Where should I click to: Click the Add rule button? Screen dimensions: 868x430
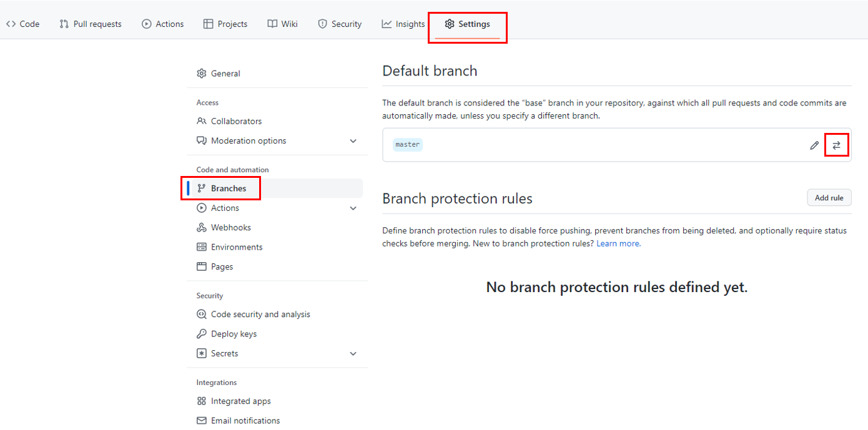[829, 197]
